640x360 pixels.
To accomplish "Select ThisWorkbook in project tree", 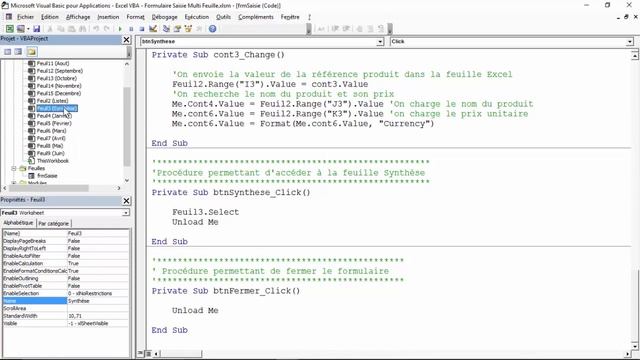I will coord(53,160).
